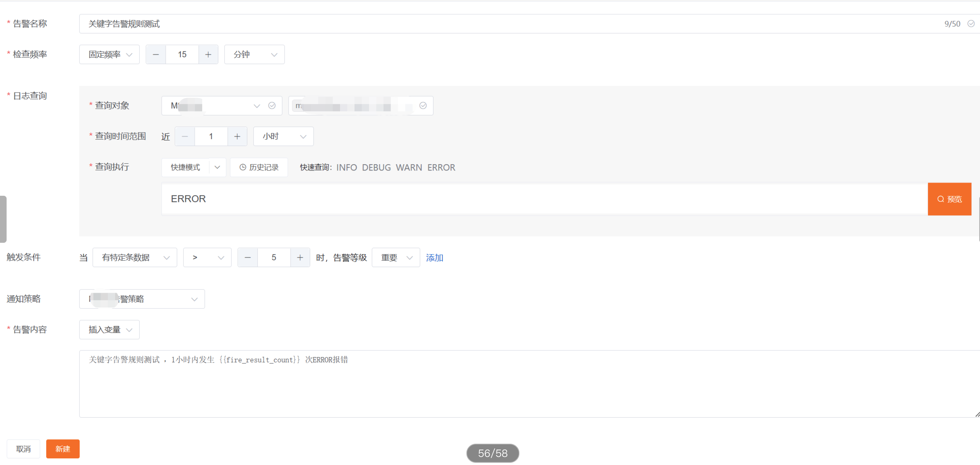Click WARN quick query keyword
980x465 pixels.
click(409, 167)
